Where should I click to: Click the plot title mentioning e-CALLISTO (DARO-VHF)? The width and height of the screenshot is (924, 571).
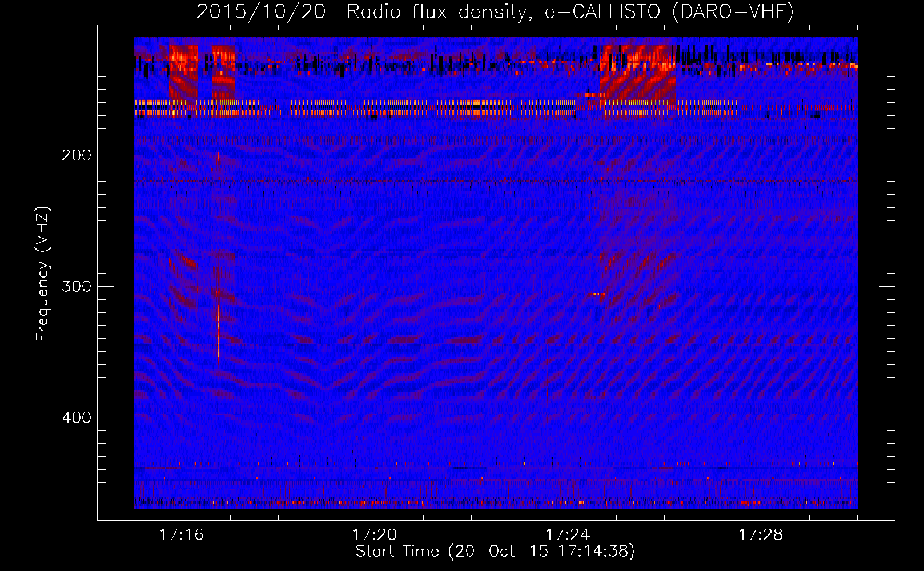(x=495, y=11)
